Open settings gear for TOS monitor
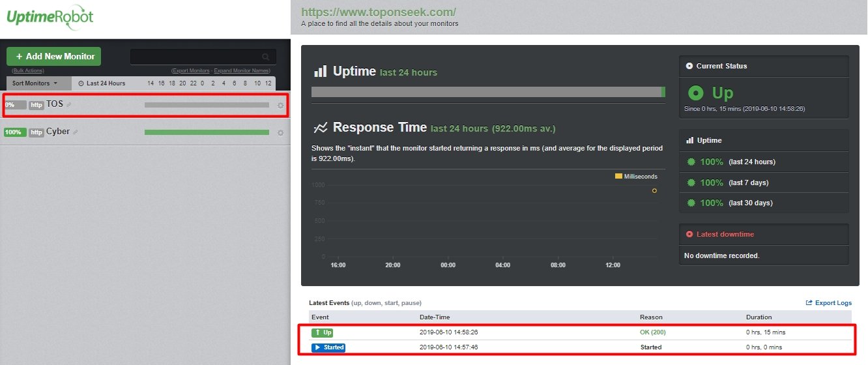 pyautogui.click(x=280, y=106)
